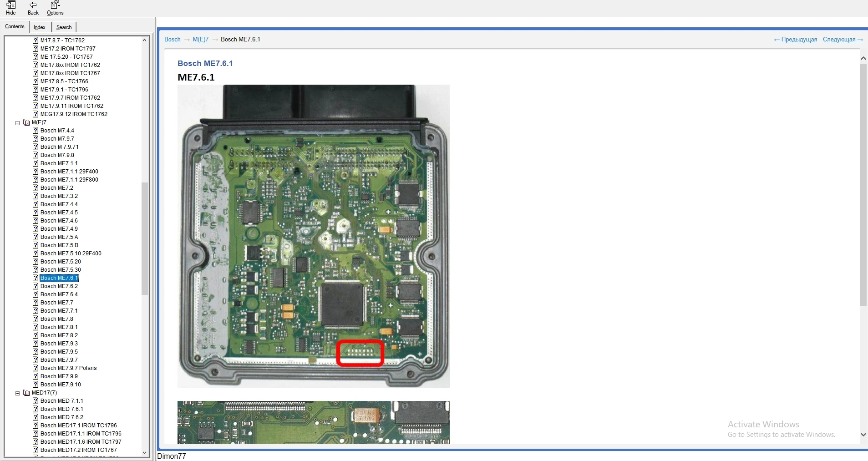Open the Bosch ME7.5 A topic
This screenshot has width=868, height=461.
59,237
